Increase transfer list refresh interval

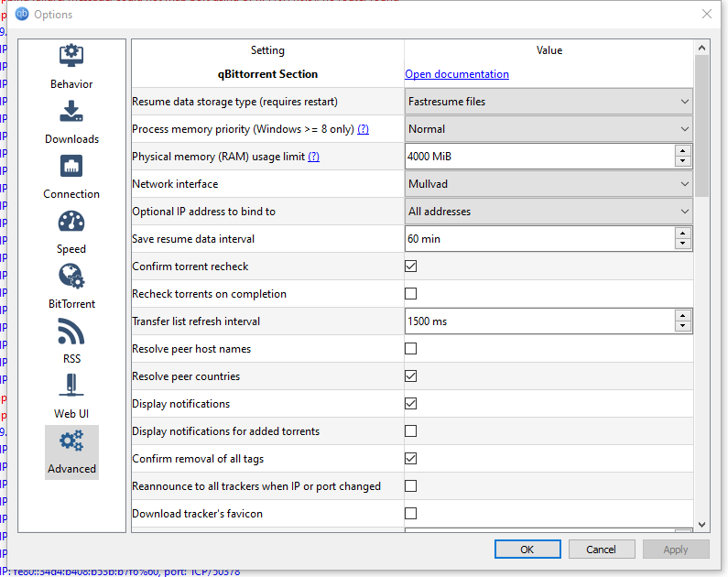682,316
